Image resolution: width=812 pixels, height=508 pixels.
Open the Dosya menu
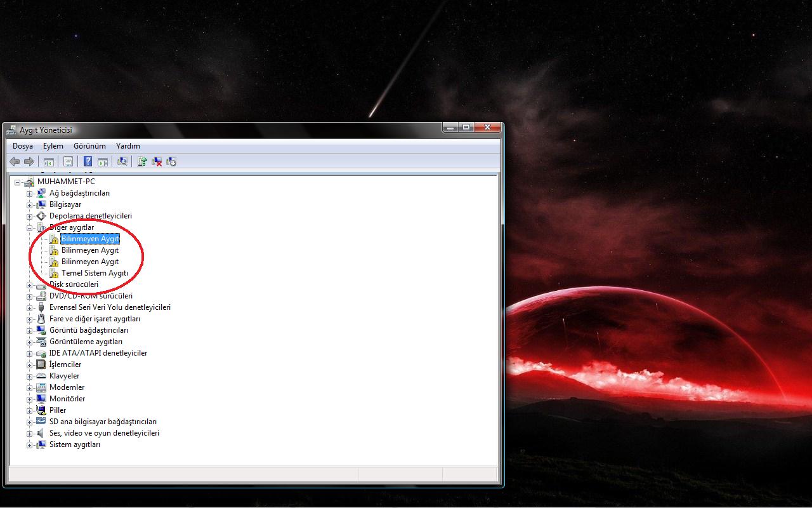(23, 146)
